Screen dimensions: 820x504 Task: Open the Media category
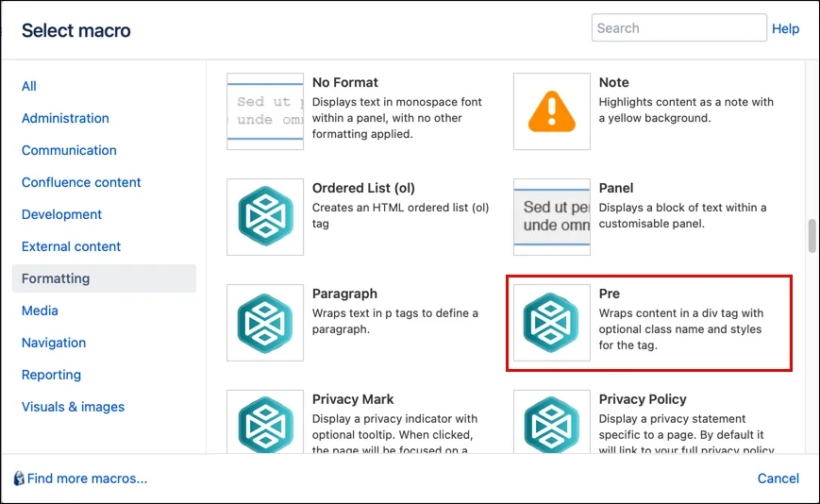(x=40, y=311)
